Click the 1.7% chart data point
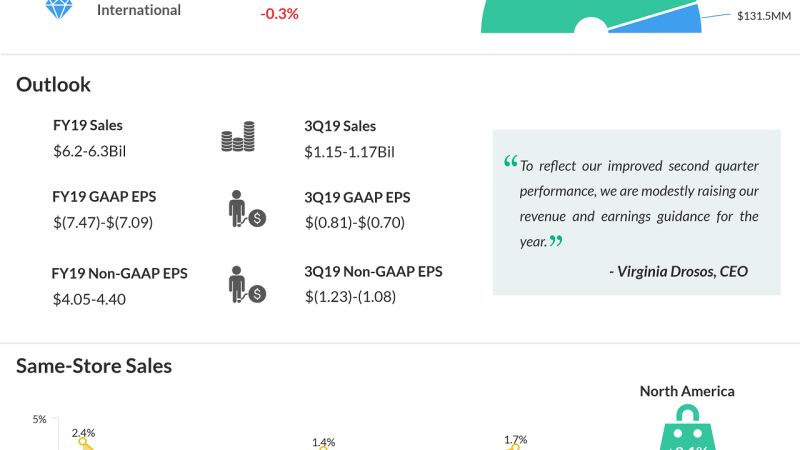This screenshot has height=450, width=800. tap(515, 446)
